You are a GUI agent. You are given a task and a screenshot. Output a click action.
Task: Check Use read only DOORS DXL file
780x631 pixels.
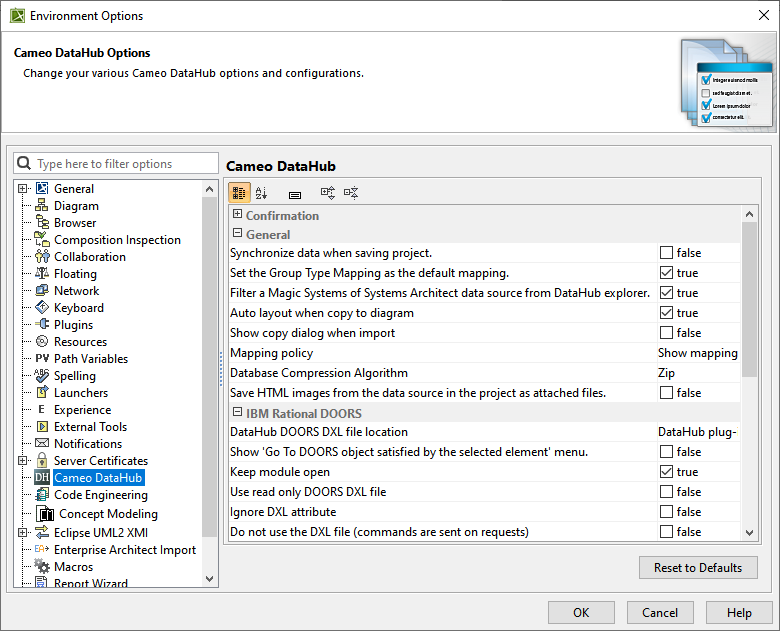point(666,492)
